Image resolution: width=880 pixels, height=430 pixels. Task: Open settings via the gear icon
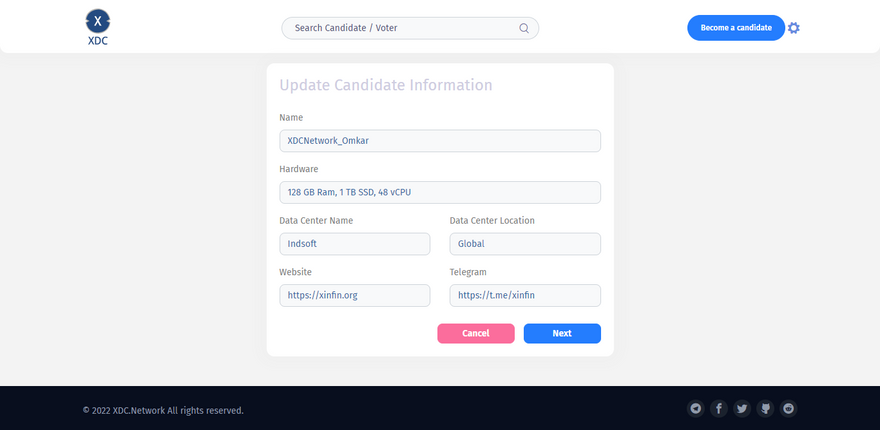794,28
